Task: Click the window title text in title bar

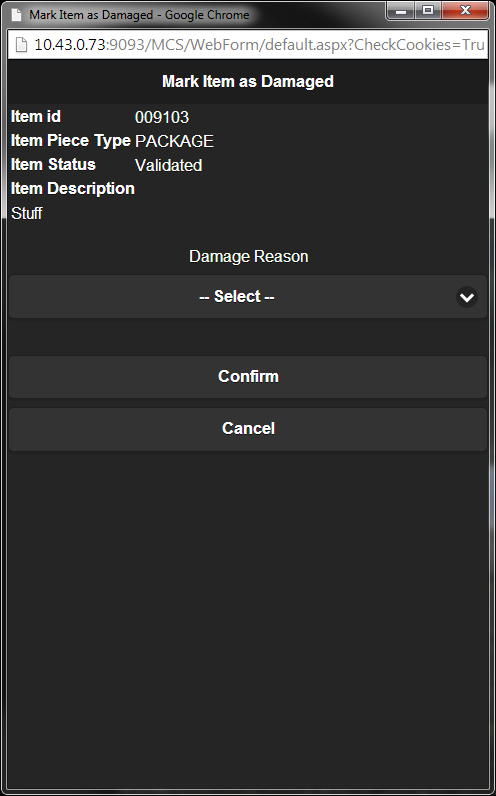Action: pyautogui.click(x=139, y=15)
